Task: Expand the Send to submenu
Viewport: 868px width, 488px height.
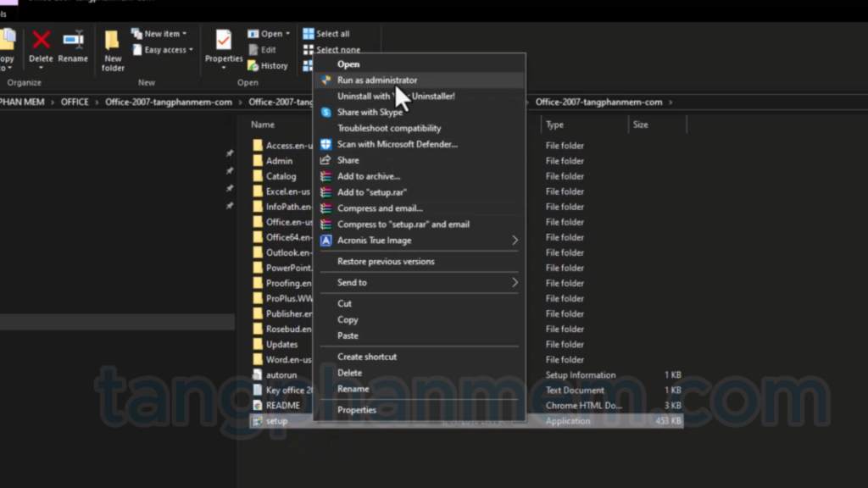Action: tap(420, 283)
